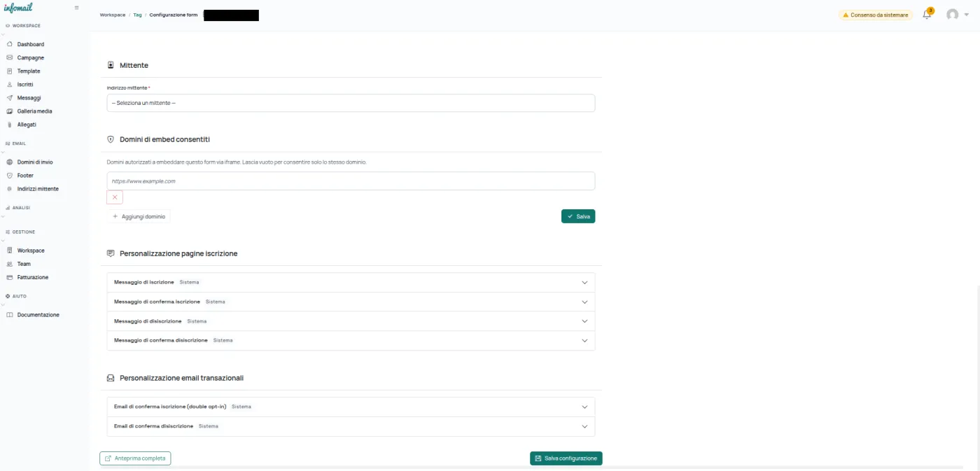Click the Footer shield icon

[10, 175]
